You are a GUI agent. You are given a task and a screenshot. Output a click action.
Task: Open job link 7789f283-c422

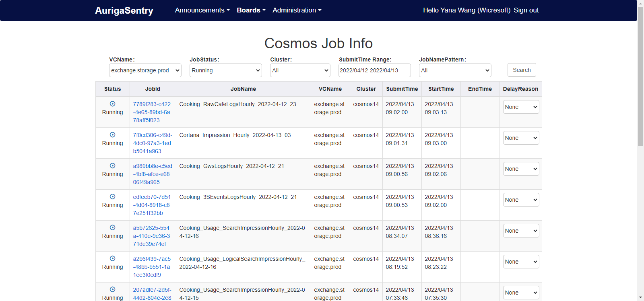pos(153,112)
